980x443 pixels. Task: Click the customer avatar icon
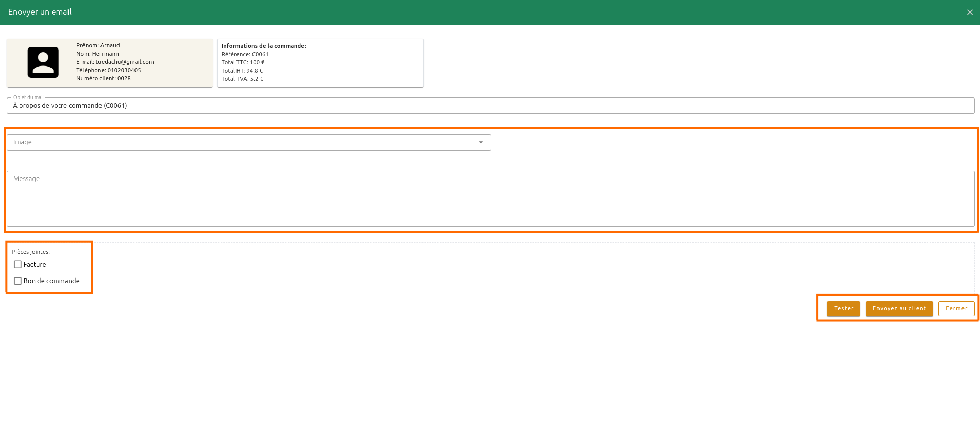pos(43,62)
